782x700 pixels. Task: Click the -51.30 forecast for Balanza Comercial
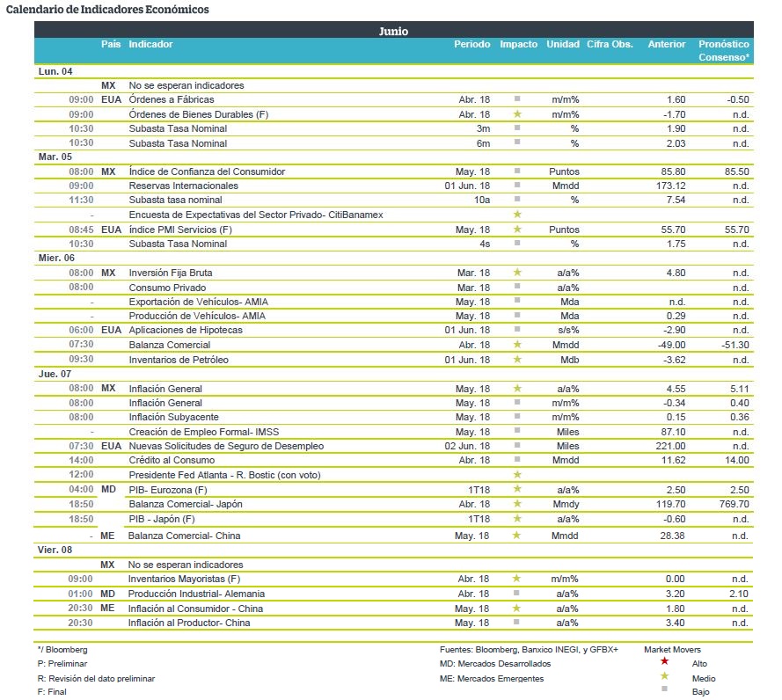tap(735, 345)
